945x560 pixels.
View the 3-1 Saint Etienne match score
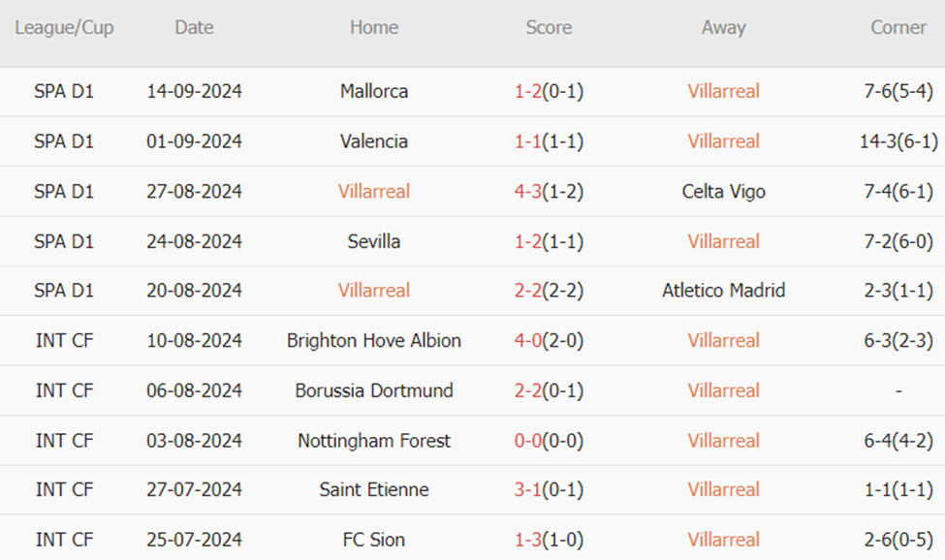pos(527,490)
